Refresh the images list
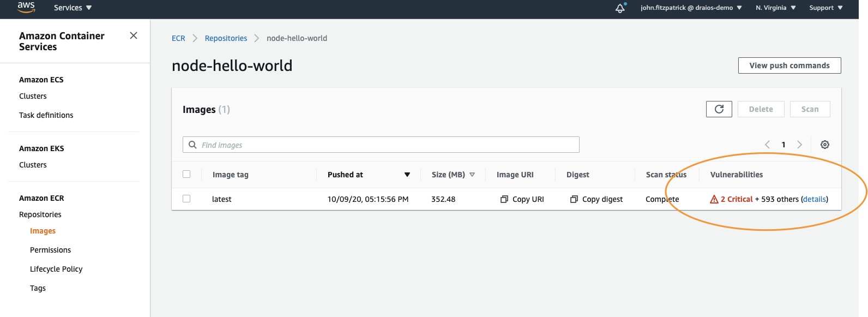Viewport: 868px width, 317px height. tap(719, 109)
